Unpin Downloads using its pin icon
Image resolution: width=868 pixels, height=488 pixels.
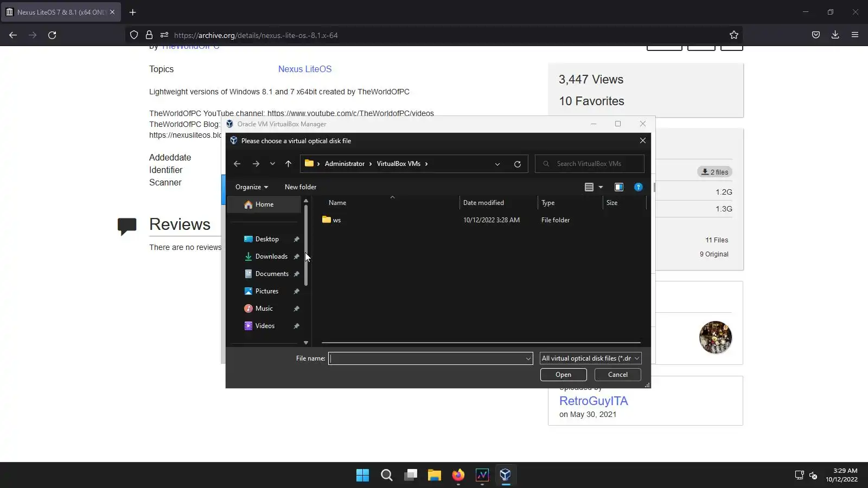[x=297, y=256]
